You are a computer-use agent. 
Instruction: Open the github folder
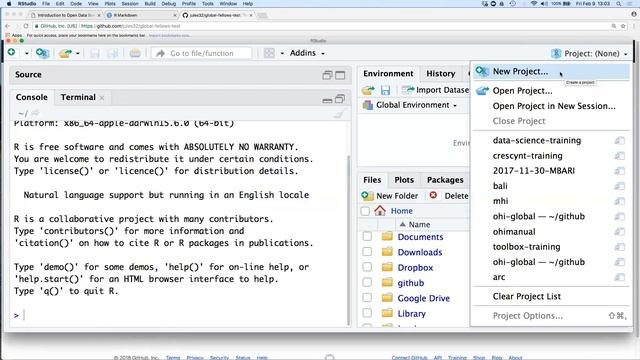411,282
